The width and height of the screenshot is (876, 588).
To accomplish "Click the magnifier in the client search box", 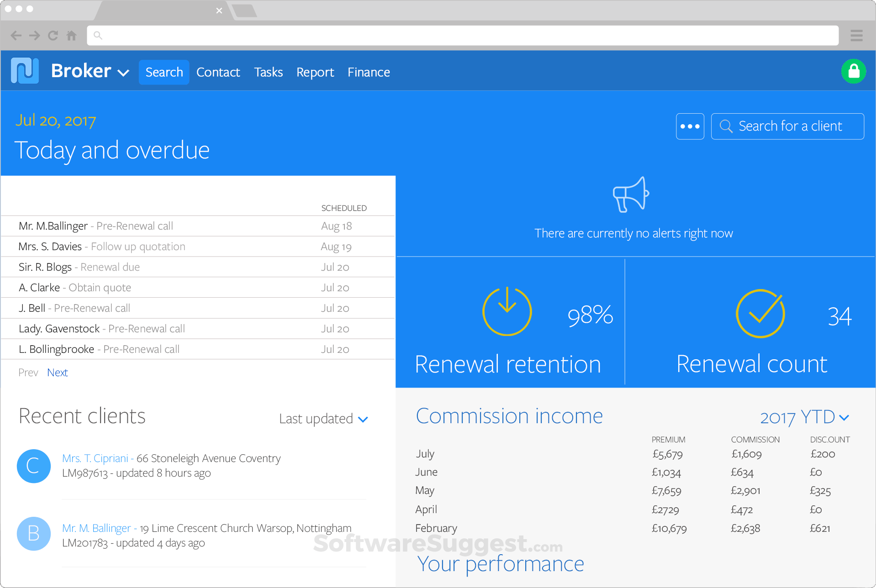I will pos(726,126).
